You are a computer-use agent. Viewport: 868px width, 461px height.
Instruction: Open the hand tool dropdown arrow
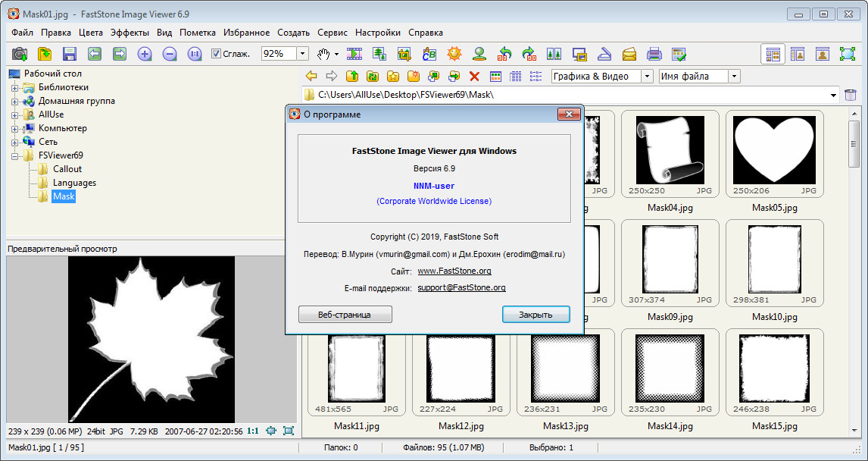(336, 55)
